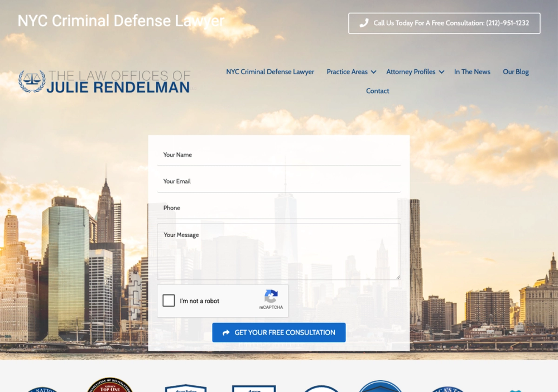Focus the Your Name input field

coord(279,155)
